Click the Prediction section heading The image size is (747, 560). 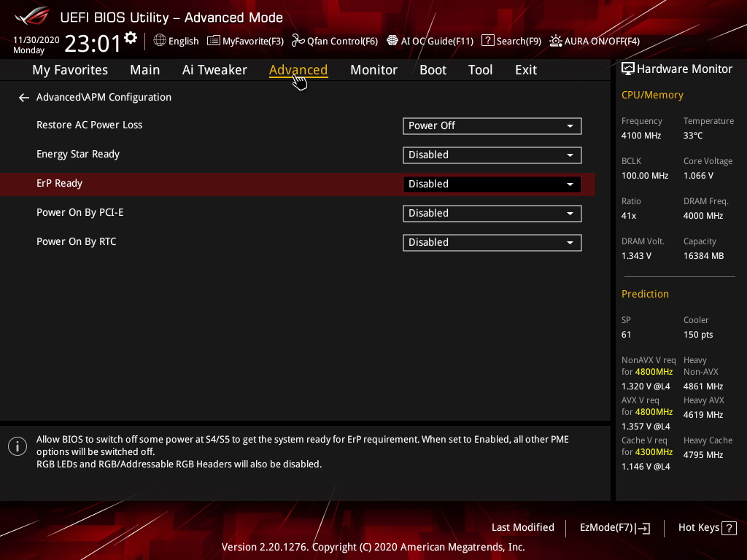[645, 294]
